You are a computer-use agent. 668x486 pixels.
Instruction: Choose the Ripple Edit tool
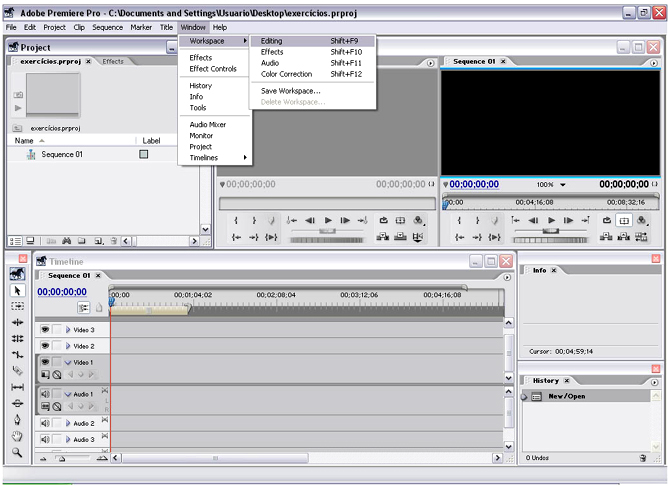click(x=17, y=322)
